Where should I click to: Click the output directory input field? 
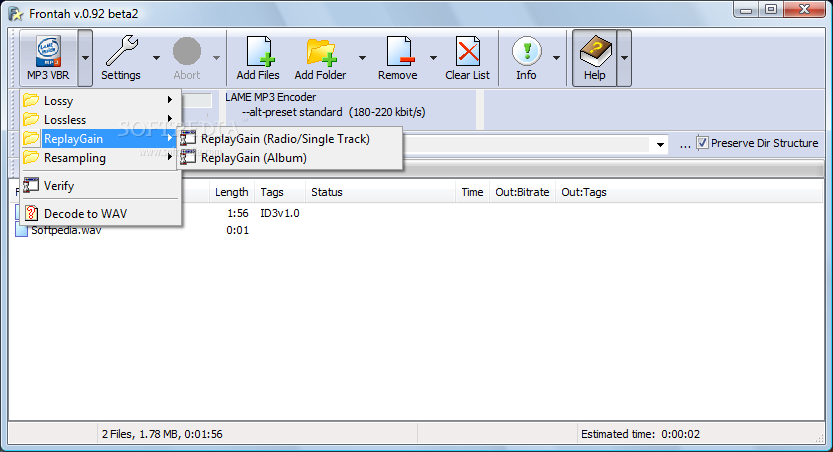(526, 144)
